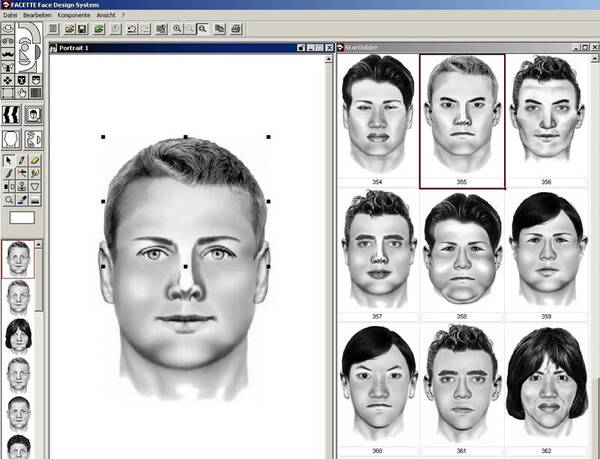Open the Bearbeiten menu
Screen dimensions: 600x459
click(x=36, y=16)
